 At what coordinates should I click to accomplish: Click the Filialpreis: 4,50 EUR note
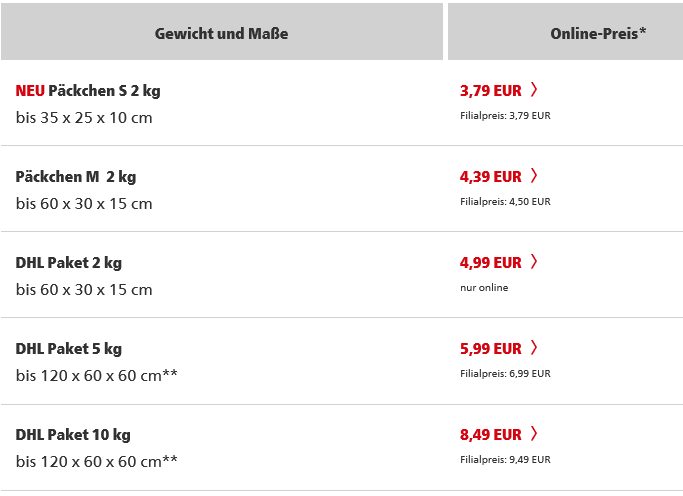click(x=505, y=202)
